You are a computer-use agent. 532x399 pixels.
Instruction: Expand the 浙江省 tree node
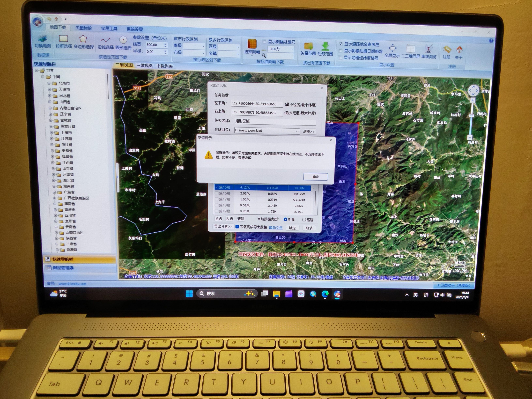click(x=52, y=145)
